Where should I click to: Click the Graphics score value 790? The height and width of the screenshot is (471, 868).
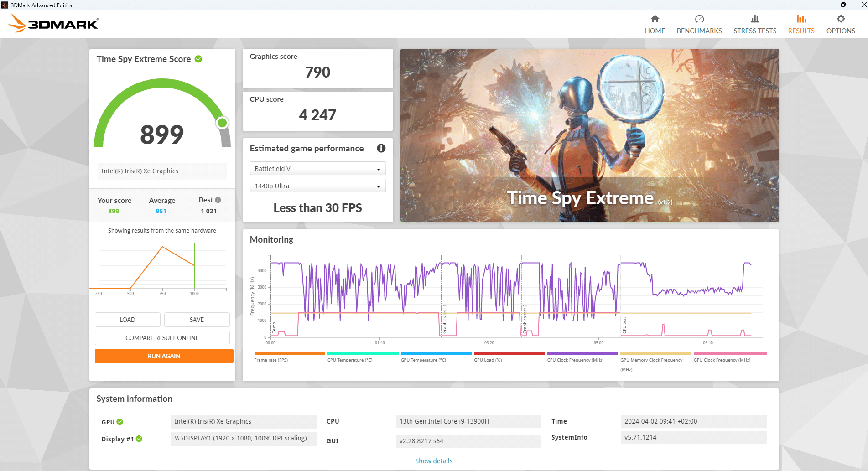[317, 72]
